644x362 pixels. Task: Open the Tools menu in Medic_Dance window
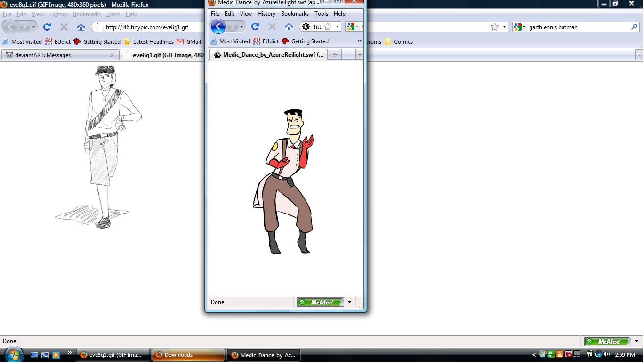(321, 14)
